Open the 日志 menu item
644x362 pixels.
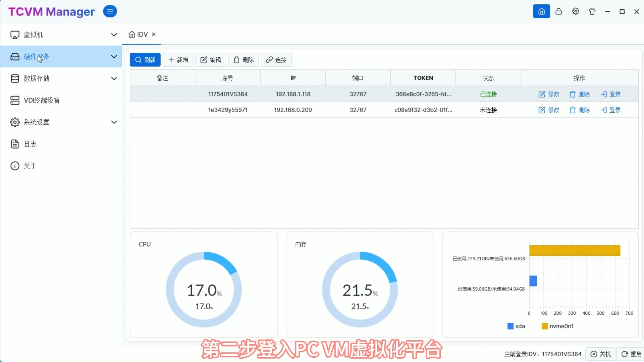coord(61,144)
